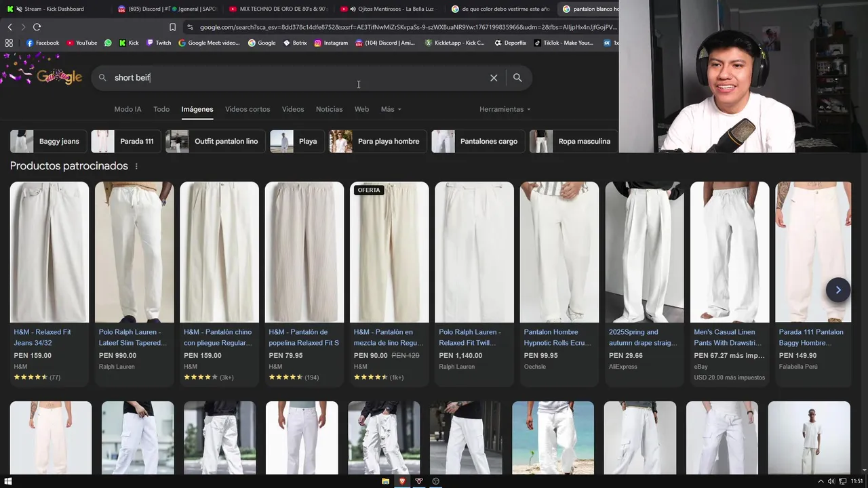Select the Modo IA search tab
868x488 pixels.
click(x=127, y=109)
